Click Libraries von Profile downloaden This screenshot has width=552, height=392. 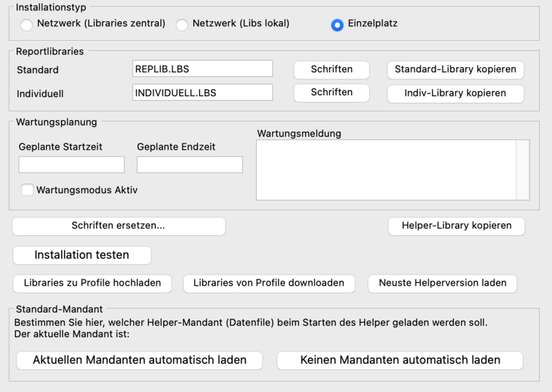(268, 283)
